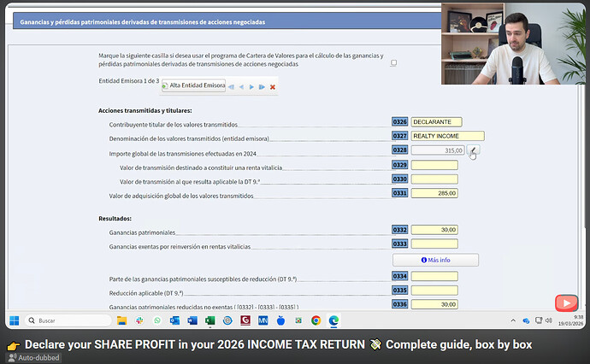Go to previous issuing entity record
The image size is (590, 364).
241,87
